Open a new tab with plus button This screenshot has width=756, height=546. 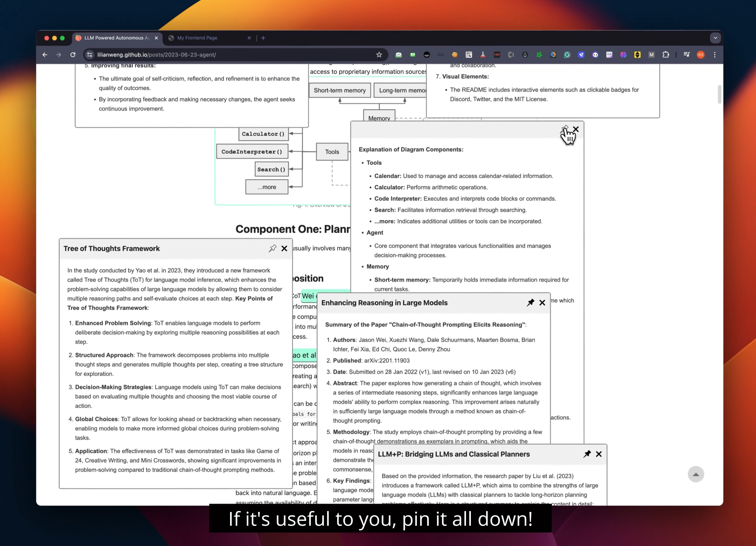pos(263,38)
